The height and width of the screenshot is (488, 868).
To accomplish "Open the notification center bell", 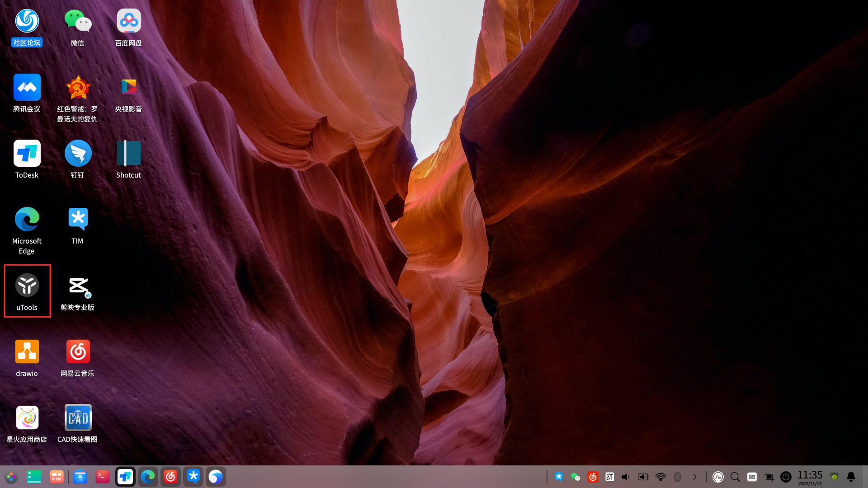I will (x=851, y=477).
